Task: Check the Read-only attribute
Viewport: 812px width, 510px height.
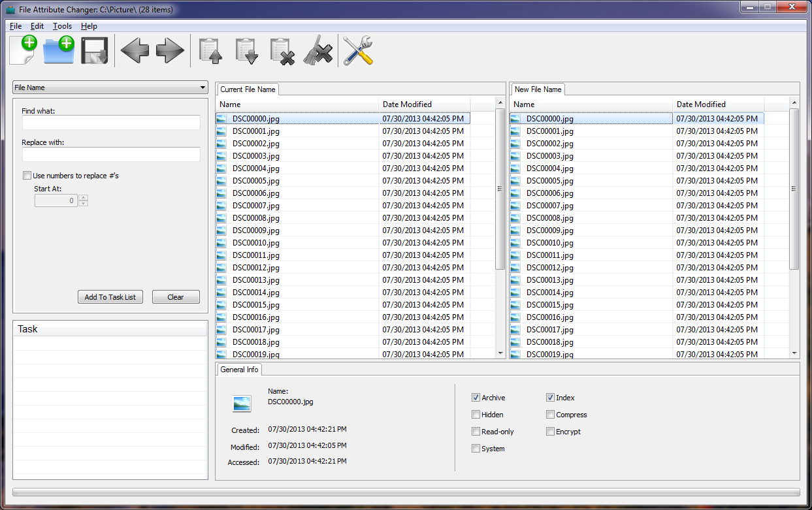Action: click(476, 432)
